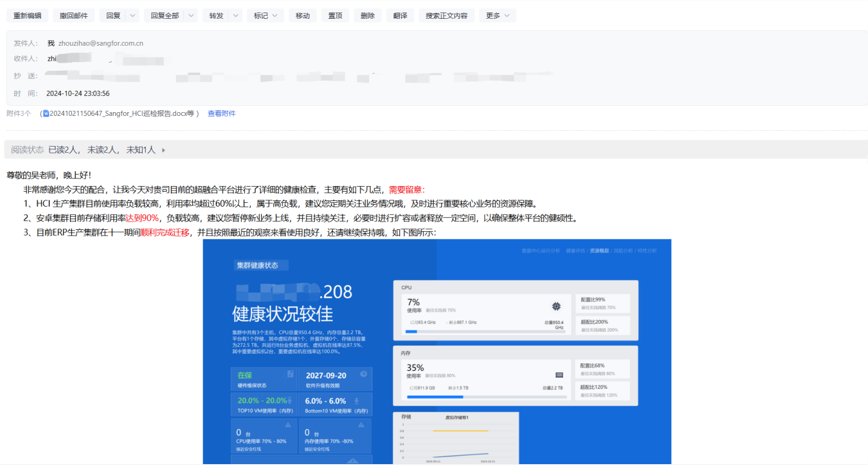Click 回复全部 to reply to all
This screenshot has height=466, width=868.
(165, 14)
